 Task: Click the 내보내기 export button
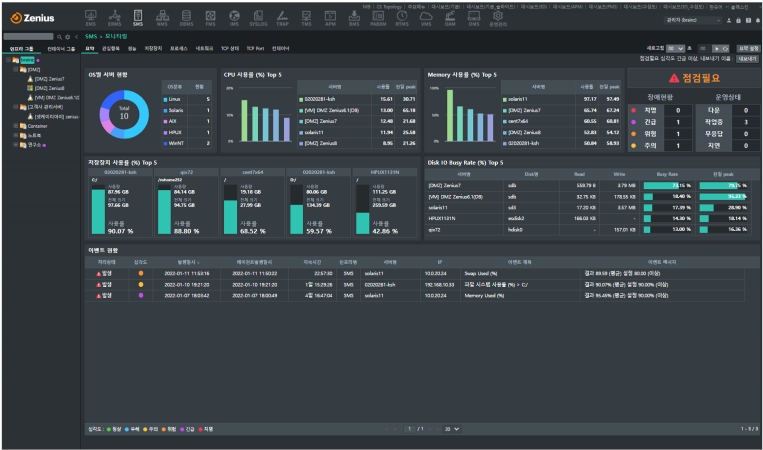[x=747, y=59]
